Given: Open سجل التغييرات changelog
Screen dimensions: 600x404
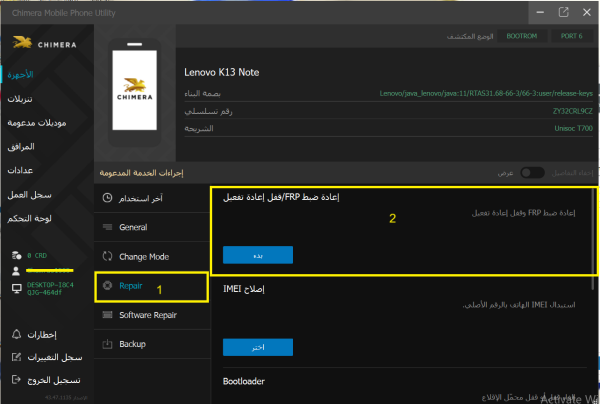Looking at the screenshot, I should pos(55,357).
